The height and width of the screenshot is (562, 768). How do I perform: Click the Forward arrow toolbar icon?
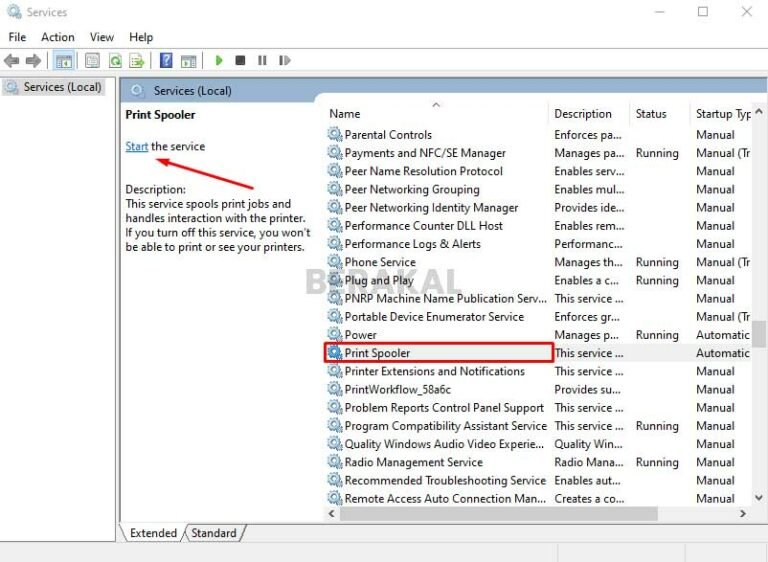pos(33,61)
